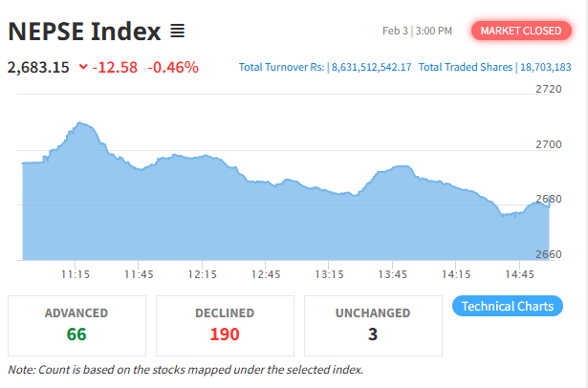Click the Total Turnover Rs value
Viewport: 588px width, 388px height.
click(x=371, y=68)
